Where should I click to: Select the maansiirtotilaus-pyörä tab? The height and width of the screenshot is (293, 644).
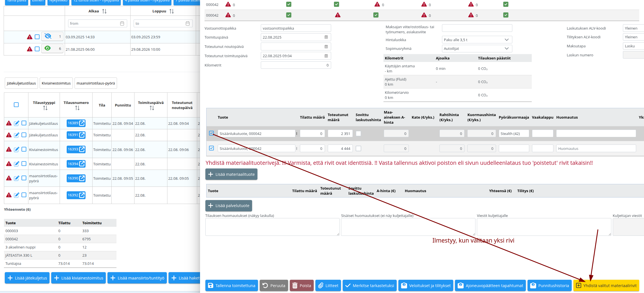(96, 83)
